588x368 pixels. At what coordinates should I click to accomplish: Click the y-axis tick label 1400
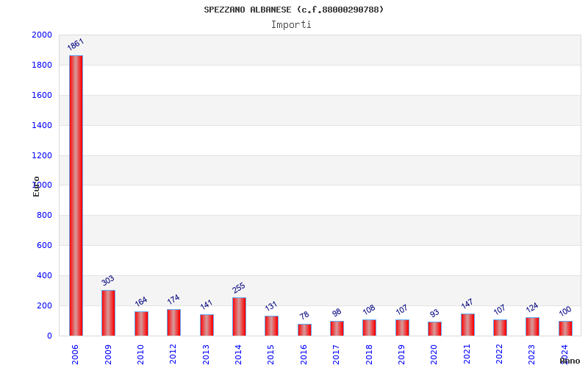tap(42, 125)
